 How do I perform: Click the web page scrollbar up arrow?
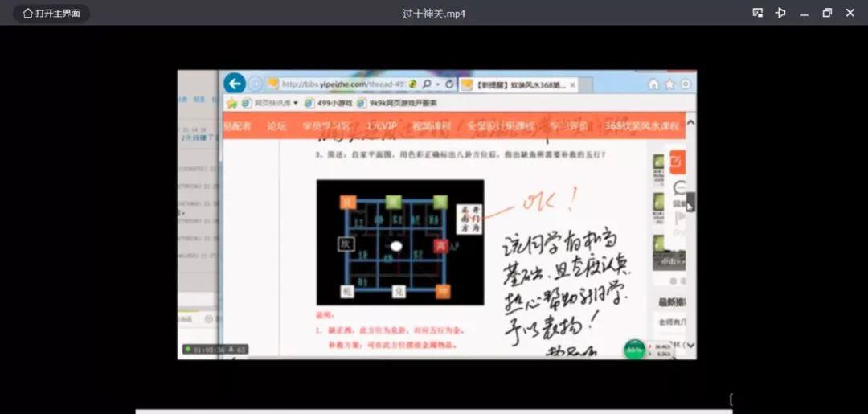pyautogui.click(x=691, y=122)
